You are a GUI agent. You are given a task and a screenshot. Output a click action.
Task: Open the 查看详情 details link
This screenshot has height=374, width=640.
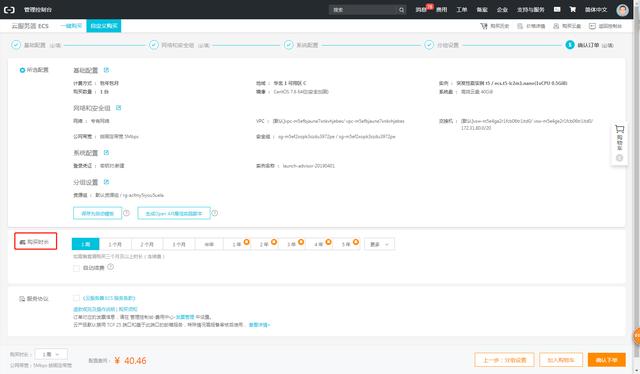(259, 325)
